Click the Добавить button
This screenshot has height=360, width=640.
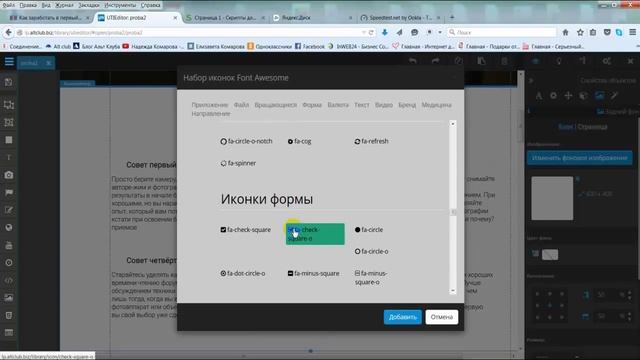(x=402, y=317)
